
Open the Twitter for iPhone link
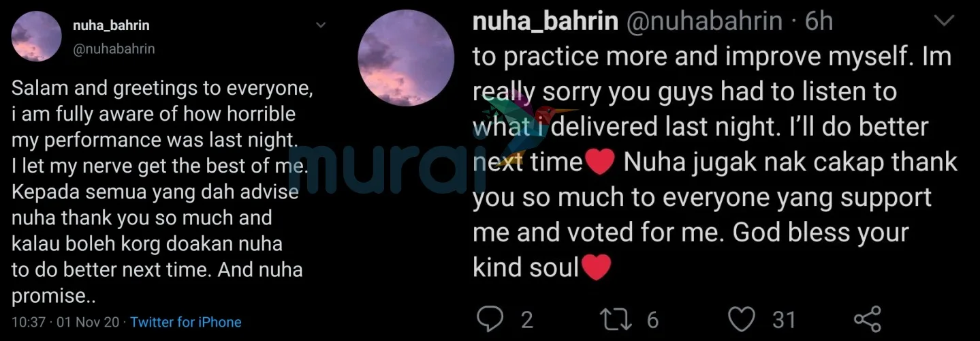186,322
